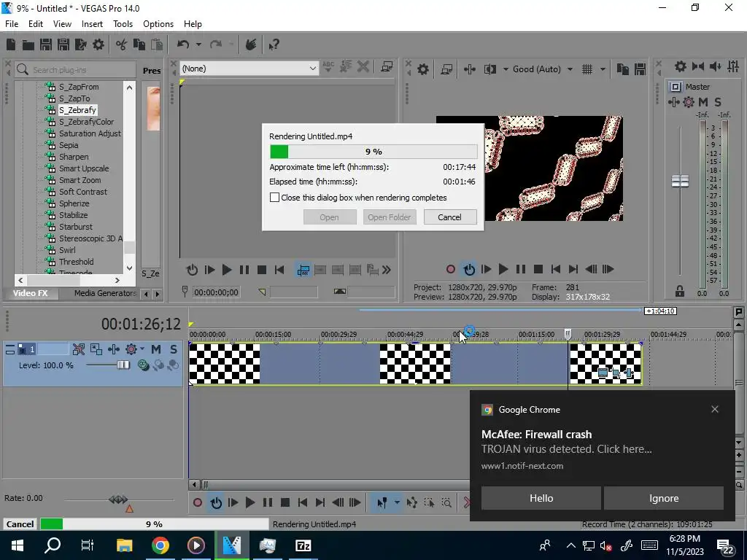The width and height of the screenshot is (747, 560).
Task: Click Preview on external monitor icon
Action: [x=447, y=69]
